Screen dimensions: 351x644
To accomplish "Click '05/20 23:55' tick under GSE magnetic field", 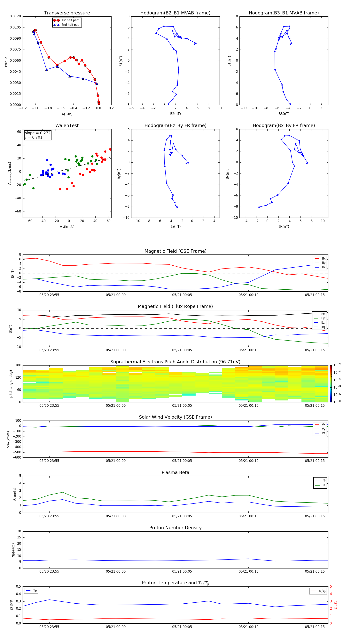I will tap(49, 295).
